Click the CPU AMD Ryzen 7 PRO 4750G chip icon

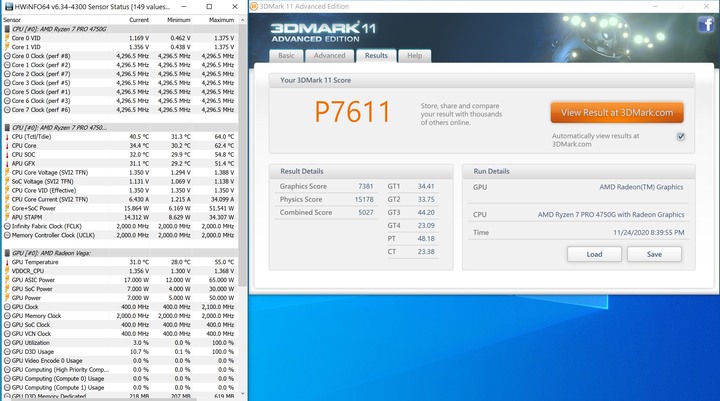[x=7, y=29]
